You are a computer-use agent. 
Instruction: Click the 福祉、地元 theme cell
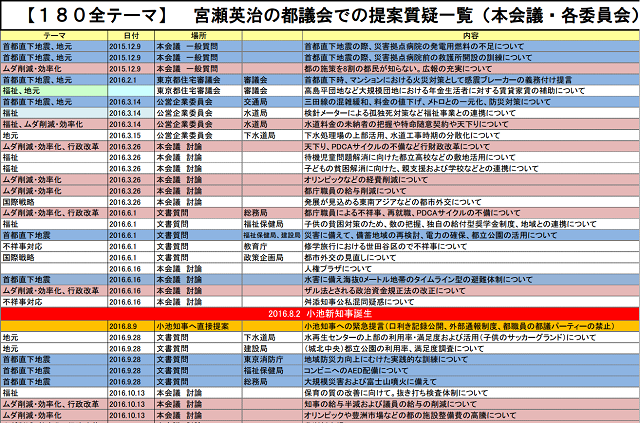[x=54, y=91]
